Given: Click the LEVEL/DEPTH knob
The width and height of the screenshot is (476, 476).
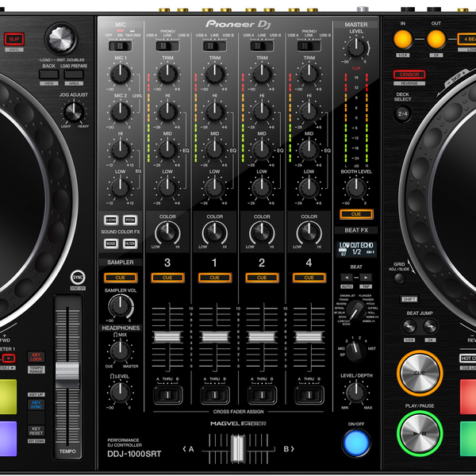Looking at the screenshot, I should click(x=356, y=393).
